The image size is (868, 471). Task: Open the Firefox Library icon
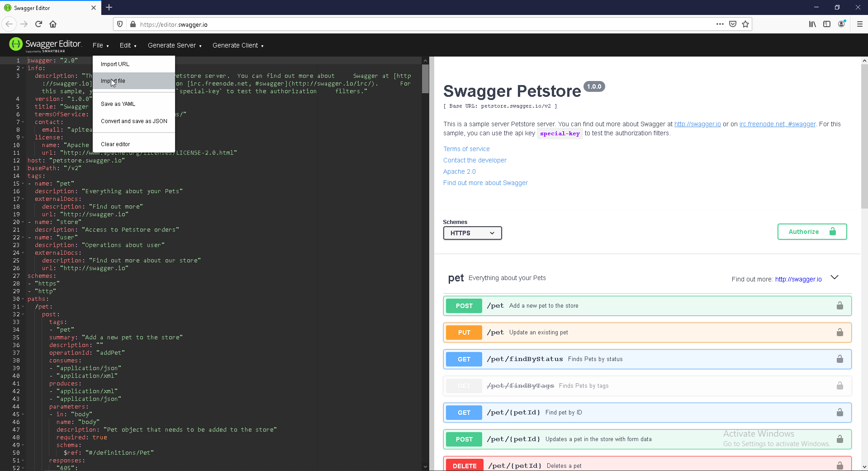coord(812,24)
